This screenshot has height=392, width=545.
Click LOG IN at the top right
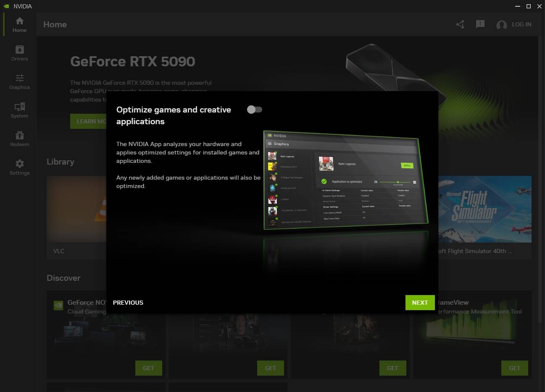pos(521,24)
